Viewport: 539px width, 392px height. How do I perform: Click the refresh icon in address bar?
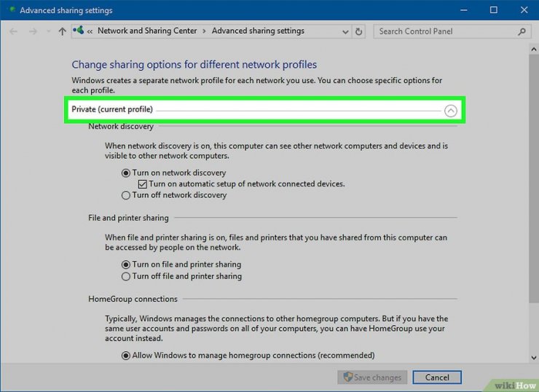[358, 32]
